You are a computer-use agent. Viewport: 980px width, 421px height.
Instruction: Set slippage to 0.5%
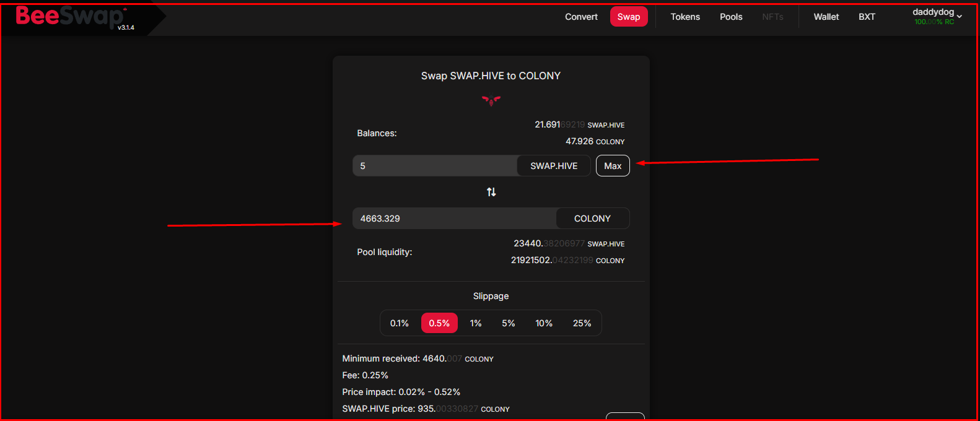pos(439,323)
